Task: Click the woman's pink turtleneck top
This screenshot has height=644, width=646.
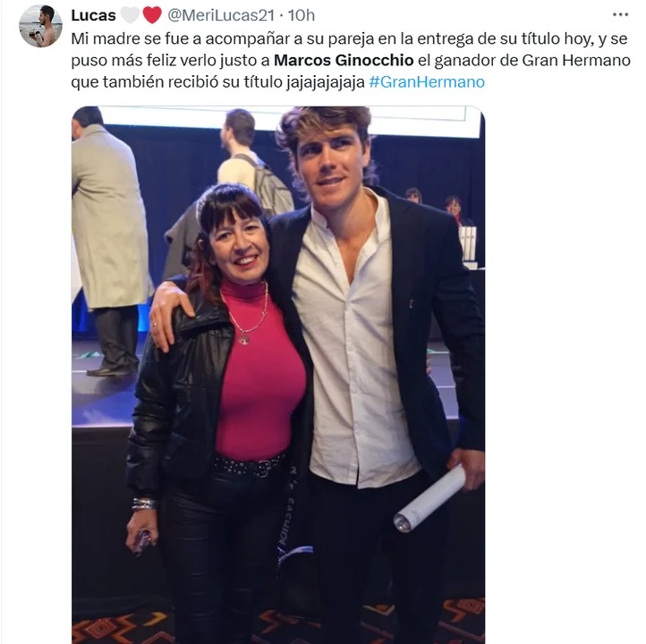Action: [x=259, y=375]
